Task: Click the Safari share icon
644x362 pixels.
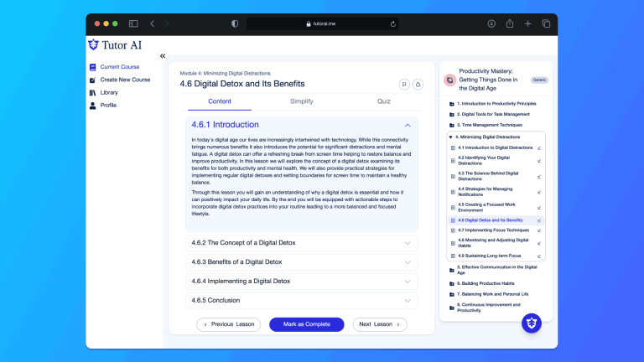Action: [509, 23]
